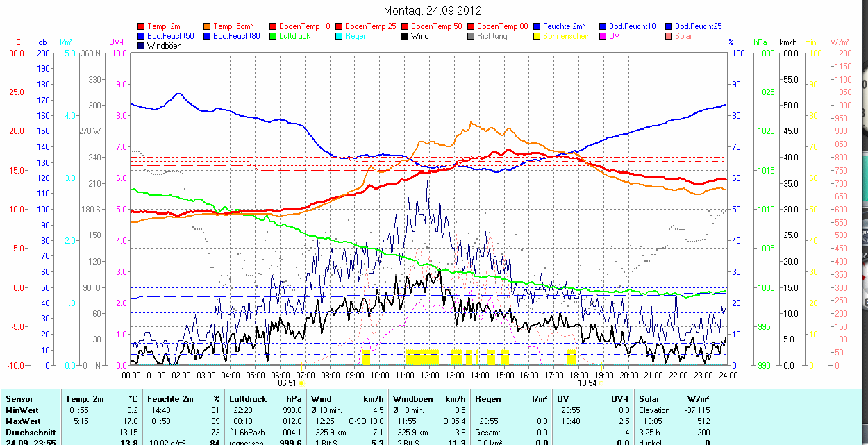868x445 pixels.
Task: Click the 00:00 tick on time axis
Action: [131, 375]
